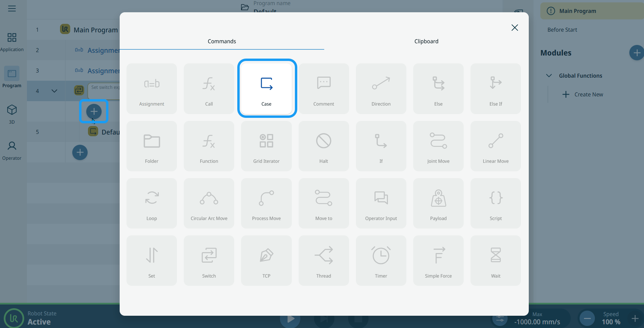
Task: Collapse the row 4 switch node
Action: click(x=54, y=91)
